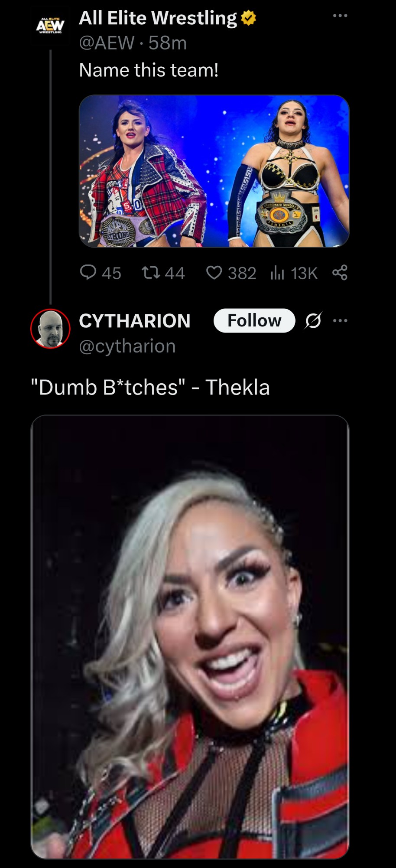Open the reply icon with 45 comments
Screen dimensions: 396x868
88,273
